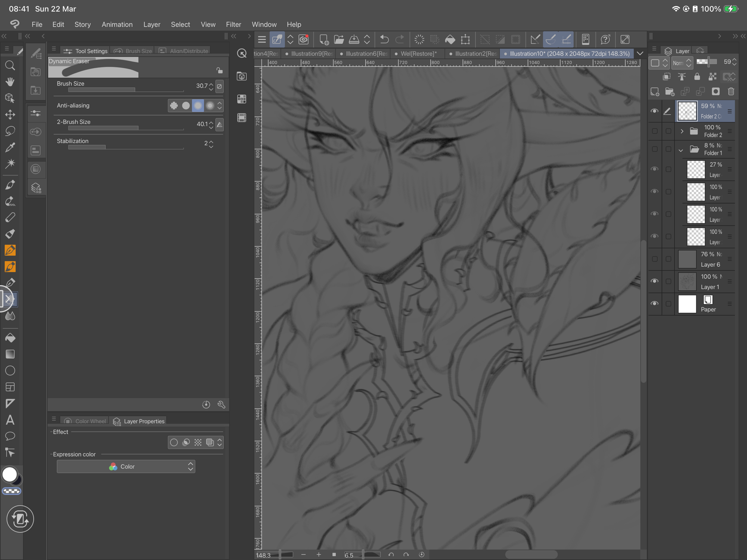Collapse Folder 1 in layer list
The height and width of the screenshot is (560, 747).
(681, 150)
